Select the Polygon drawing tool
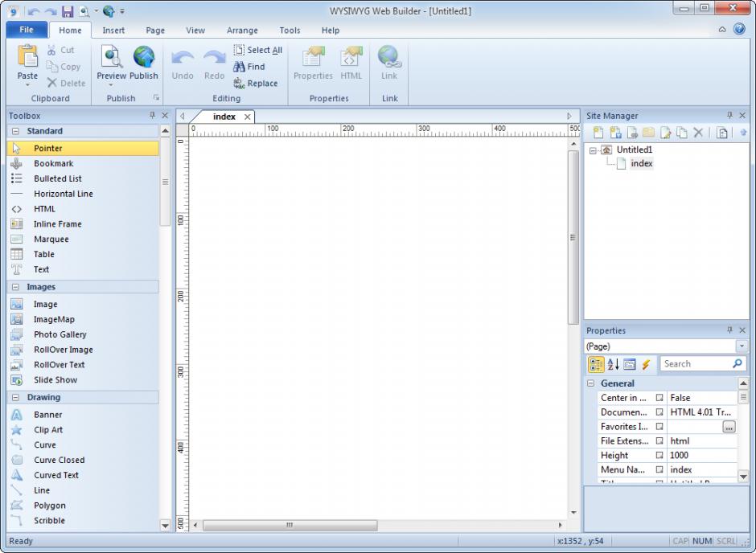This screenshot has width=756, height=553. 83,506
